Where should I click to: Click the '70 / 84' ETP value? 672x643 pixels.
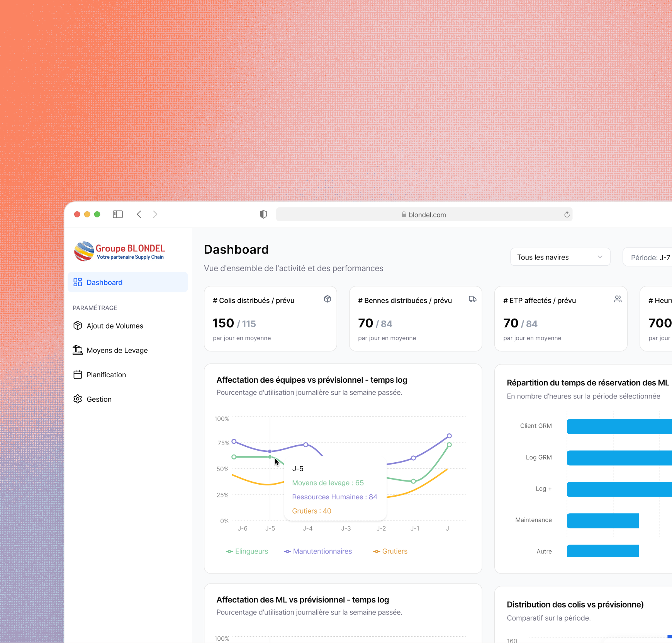(520, 323)
